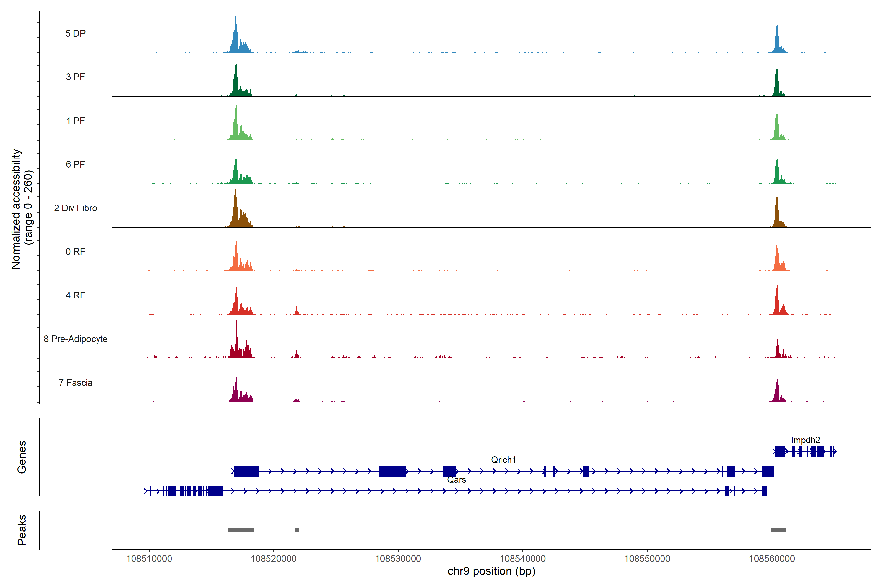Click the Peaks panel label
This screenshot has height=588, width=882.
22,530
